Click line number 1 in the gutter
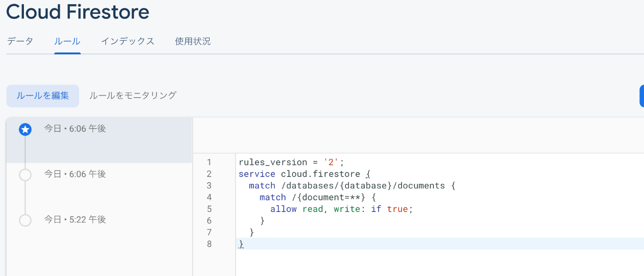Image resolution: width=644 pixels, height=276 pixels. (x=209, y=162)
